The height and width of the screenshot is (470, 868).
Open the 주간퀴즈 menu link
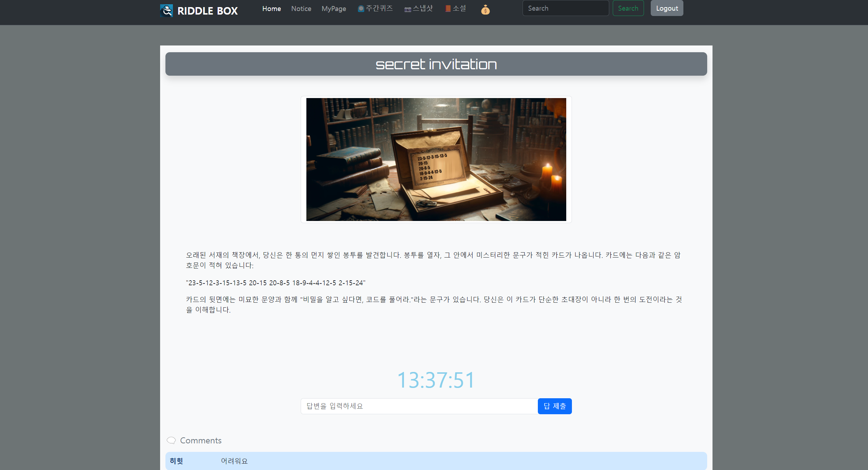tap(379, 9)
